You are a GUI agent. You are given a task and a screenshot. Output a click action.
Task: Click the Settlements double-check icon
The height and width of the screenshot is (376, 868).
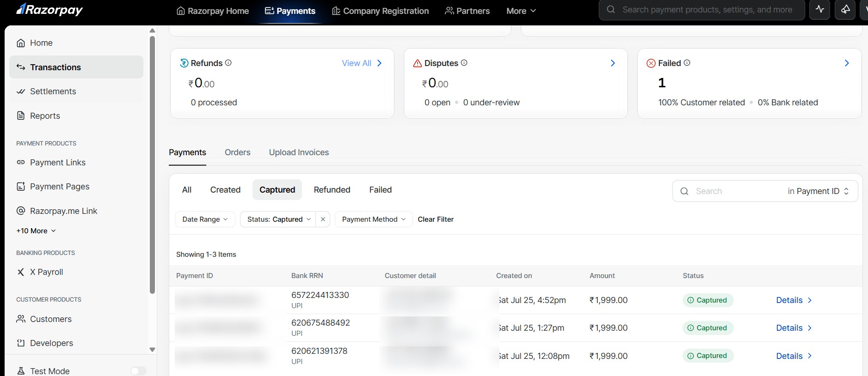[21, 91]
